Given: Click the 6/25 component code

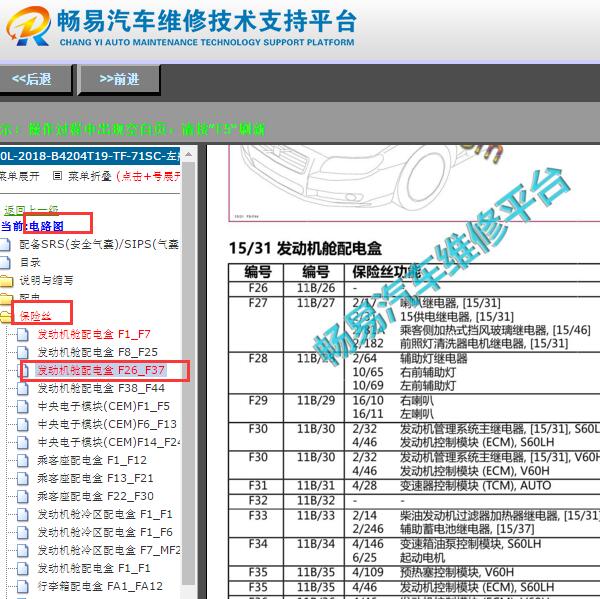Looking at the screenshot, I should (x=365, y=558).
